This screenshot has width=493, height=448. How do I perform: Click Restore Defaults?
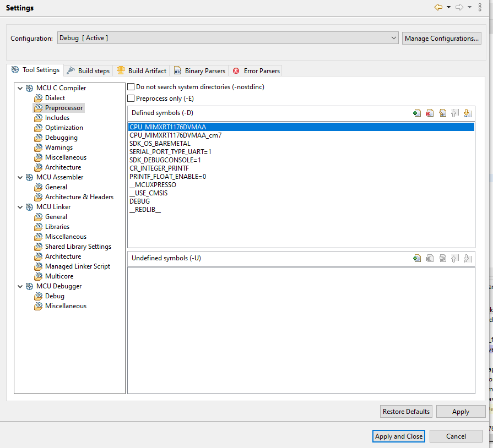point(406,411)
